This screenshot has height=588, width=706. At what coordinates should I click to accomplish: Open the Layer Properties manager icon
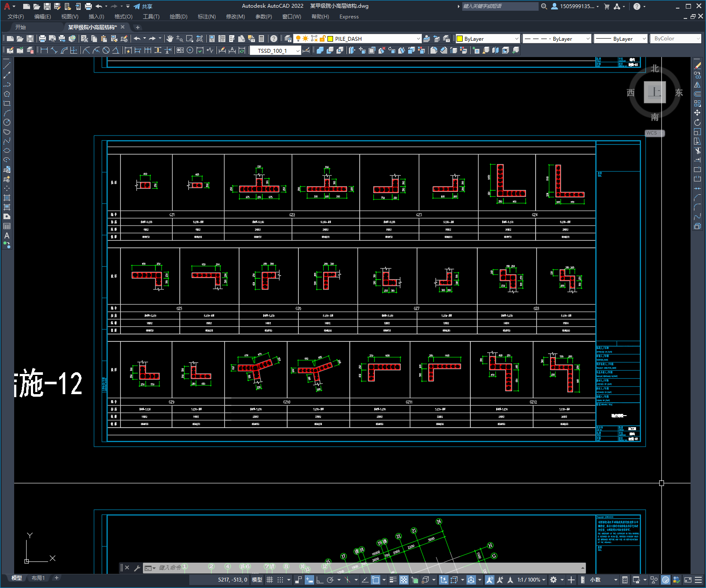(288, 39)
